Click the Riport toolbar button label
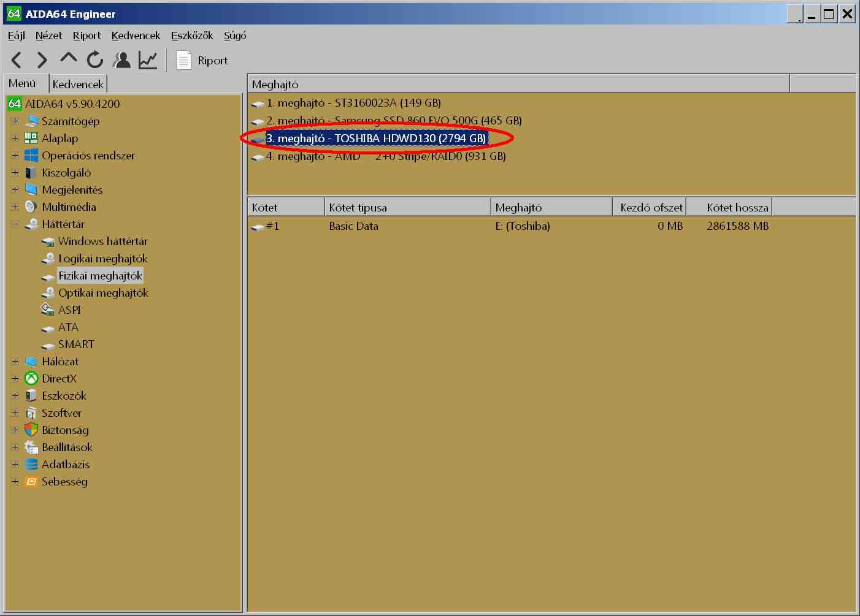Viewport: 860px width, 616px height. click(x=212, y=61)
